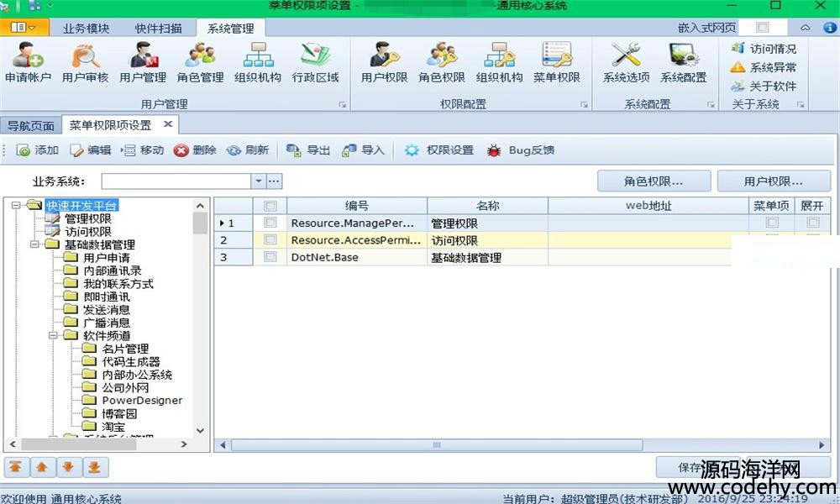
Task: Toggle 展开 checkbox for 管理权限 row
Action: (x=812, y=223)
